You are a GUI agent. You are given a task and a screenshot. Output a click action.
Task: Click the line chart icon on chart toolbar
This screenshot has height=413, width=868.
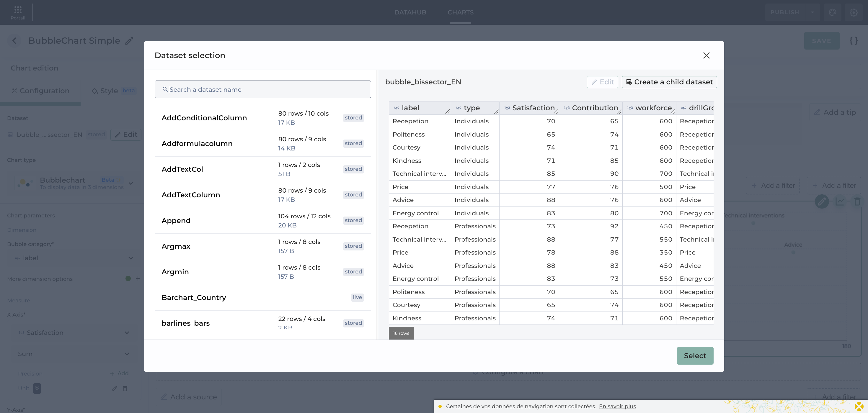tap(840, 201)
